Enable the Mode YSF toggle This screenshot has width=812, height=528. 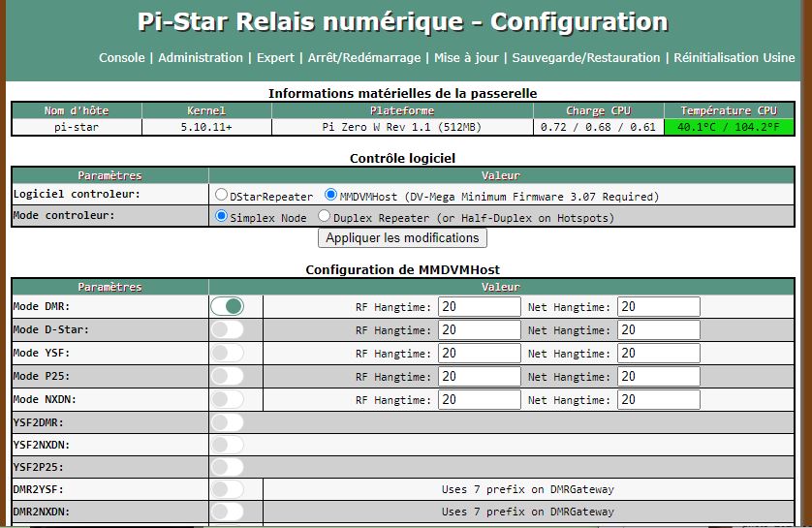tap(228, 353)
